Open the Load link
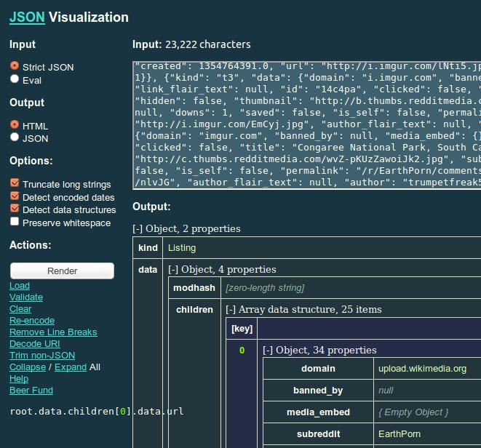This screenshot has height=448, width=481. pyautogui.click(x=20, y=286)
